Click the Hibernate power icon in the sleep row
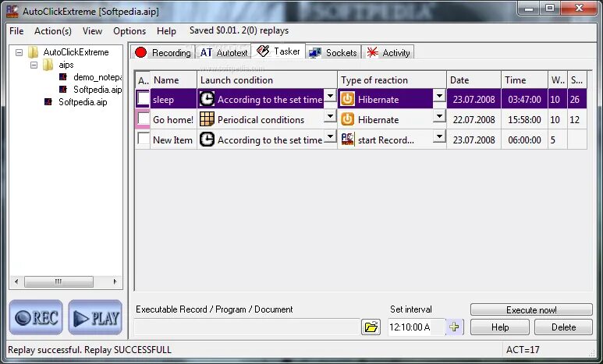 [x=347, y=99]
